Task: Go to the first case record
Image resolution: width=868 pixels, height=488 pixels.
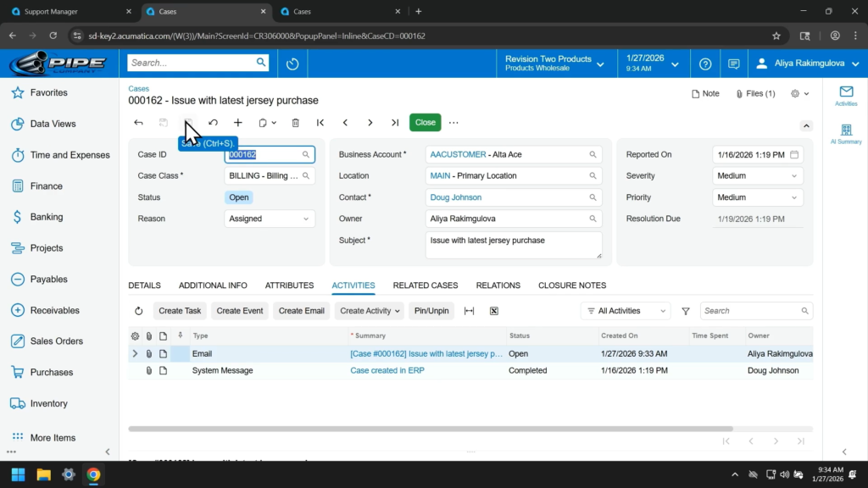Action: click(320, 123)
